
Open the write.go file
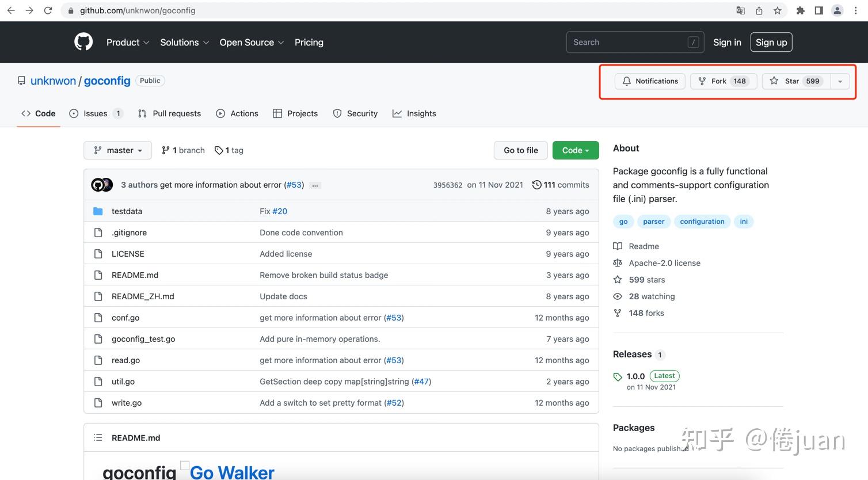click(127, 403)
